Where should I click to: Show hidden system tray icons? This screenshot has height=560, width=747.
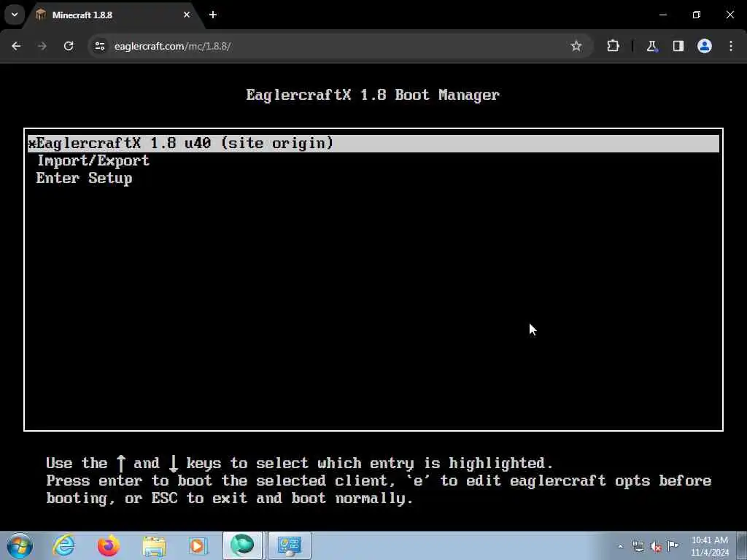[x=620, y=546]
